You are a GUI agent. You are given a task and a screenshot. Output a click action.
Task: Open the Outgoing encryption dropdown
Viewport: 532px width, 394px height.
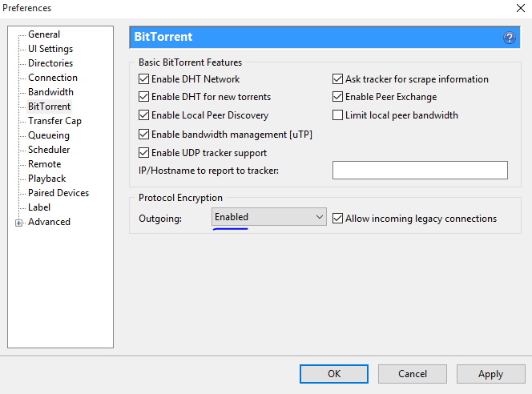coord(269,217)
